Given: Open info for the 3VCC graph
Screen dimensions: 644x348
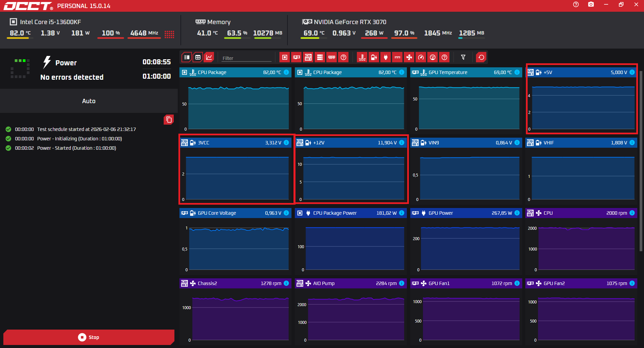Looking at the screenshot, I should [286, 143].
